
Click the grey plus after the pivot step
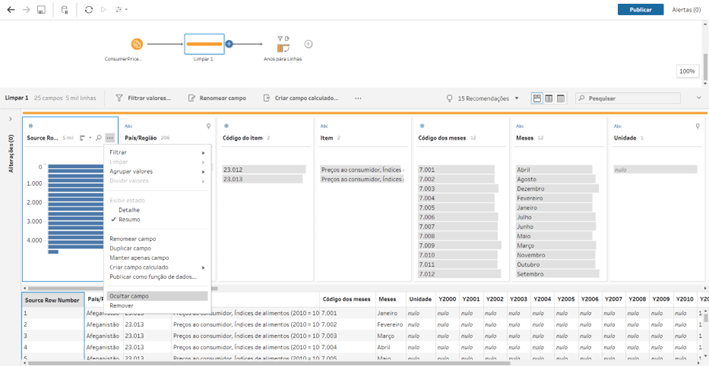click(x=308, y=44)
